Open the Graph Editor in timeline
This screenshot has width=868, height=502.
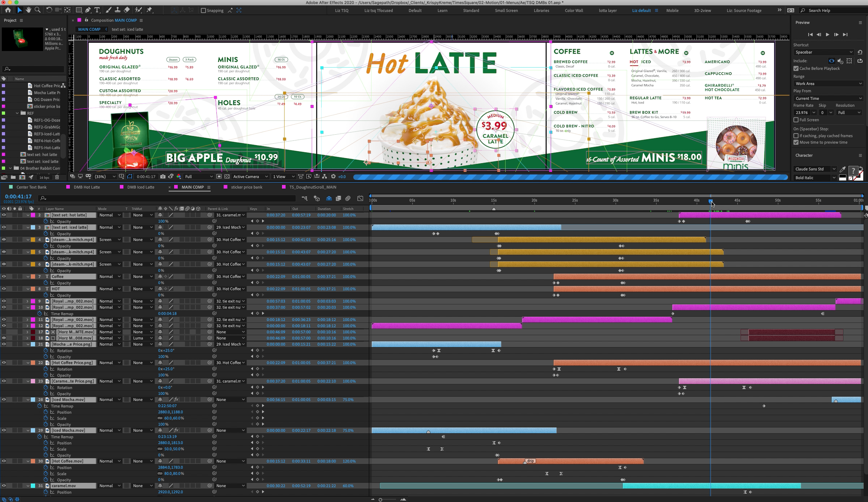360,198
